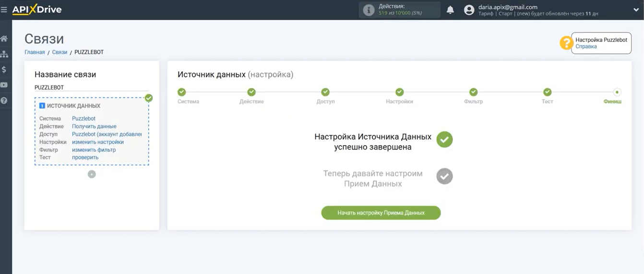Expand the account dropdown chevron
644x274 pixels.
tap(636, 10)
